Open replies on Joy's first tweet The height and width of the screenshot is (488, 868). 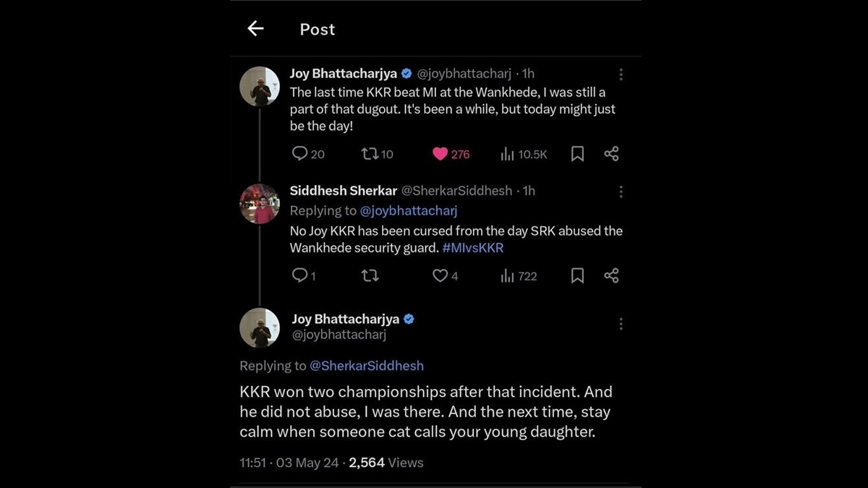[x=299, y=153]
